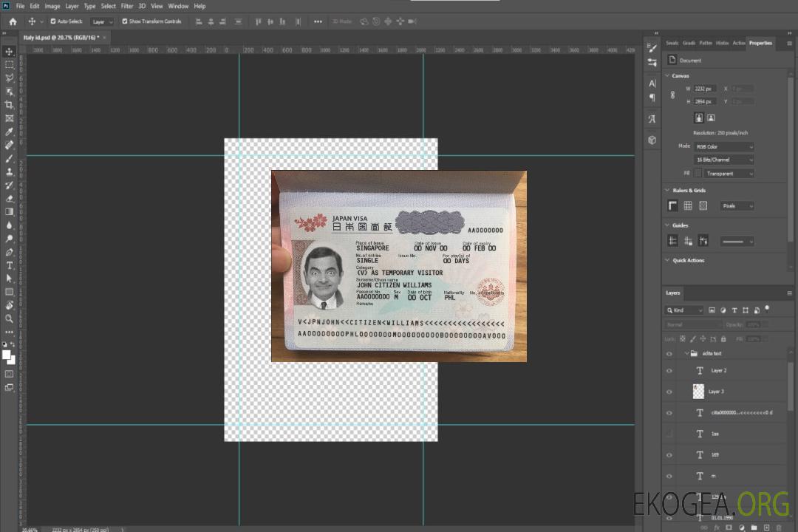Open the File menu

[21, 6]
